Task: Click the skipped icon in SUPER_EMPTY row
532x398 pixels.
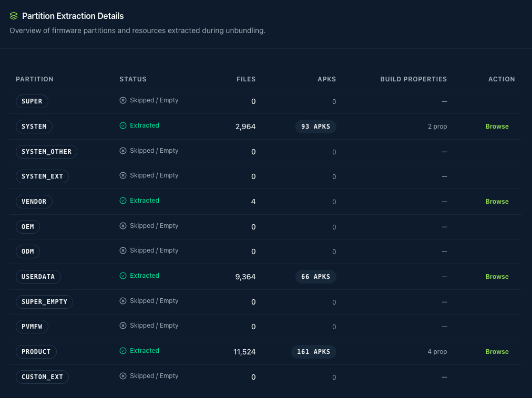Action: (123, 301)
